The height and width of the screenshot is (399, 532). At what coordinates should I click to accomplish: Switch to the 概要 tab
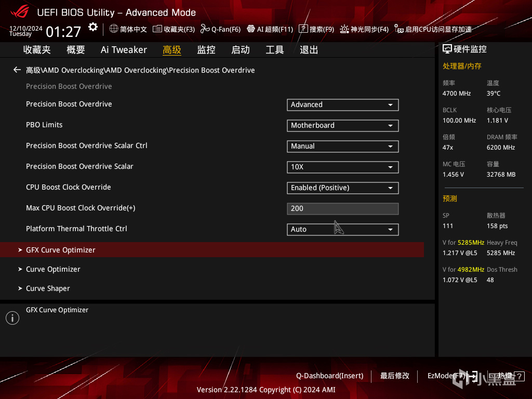pos(76,50)
